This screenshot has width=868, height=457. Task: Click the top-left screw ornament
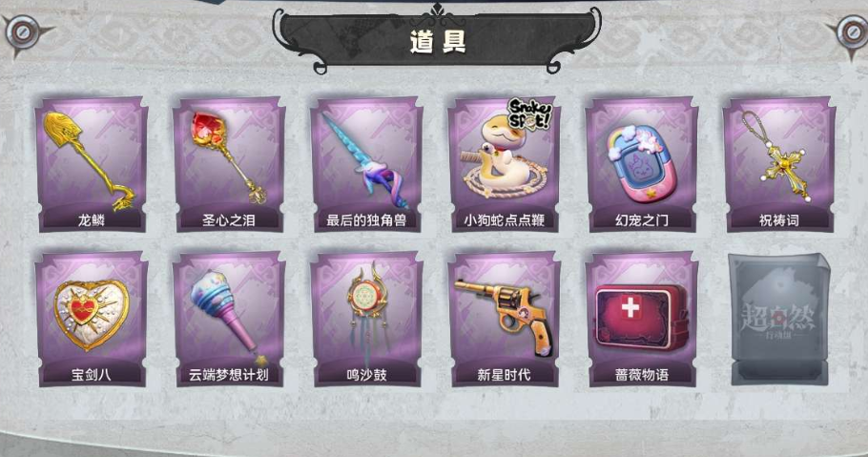23,32
